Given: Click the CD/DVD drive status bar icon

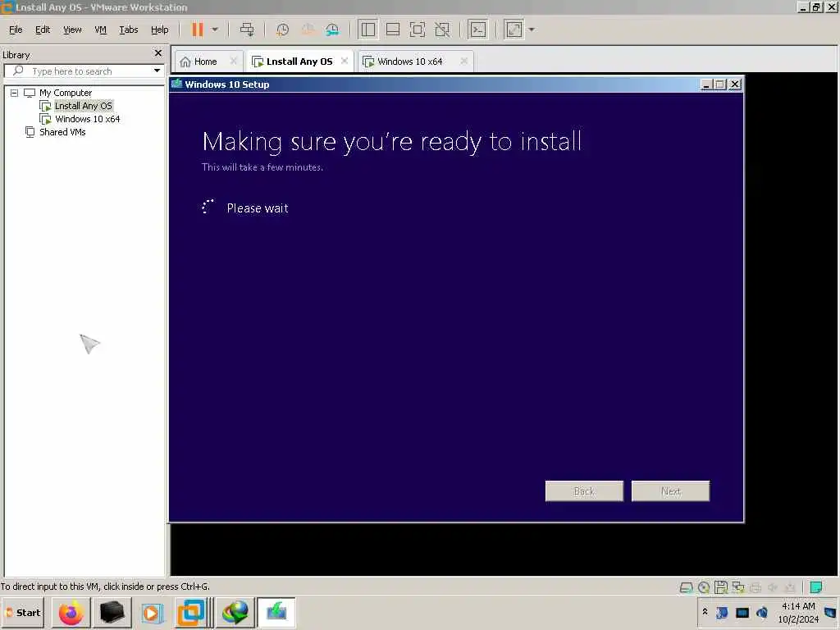Looking at the screenshot, I should pos(703,587).
